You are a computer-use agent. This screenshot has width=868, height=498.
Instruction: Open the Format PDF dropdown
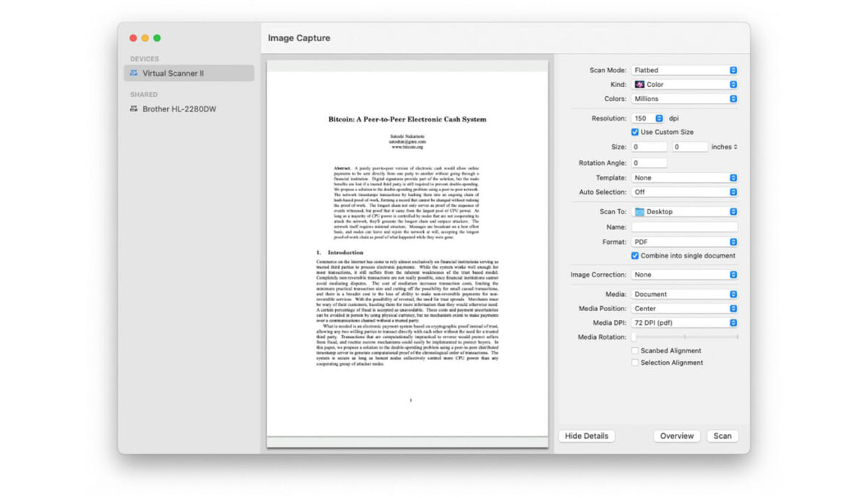pyautogui.click(x=684, y=242)
